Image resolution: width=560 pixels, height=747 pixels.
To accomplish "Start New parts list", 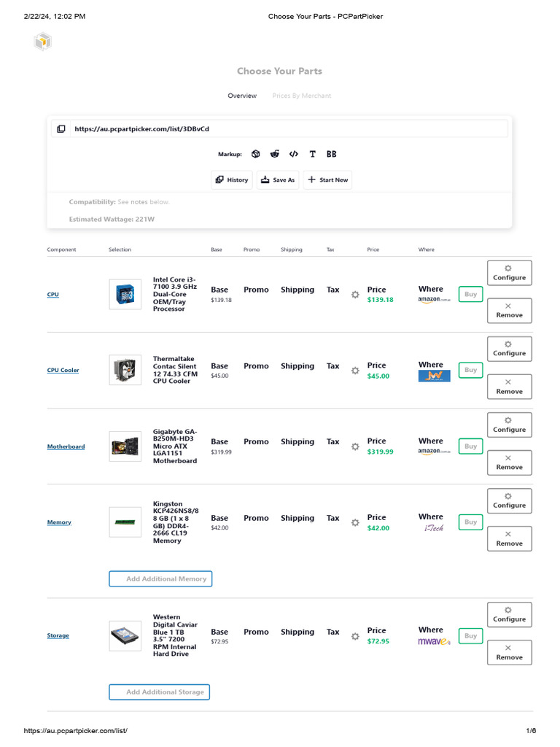I will [x=327, y=180].
